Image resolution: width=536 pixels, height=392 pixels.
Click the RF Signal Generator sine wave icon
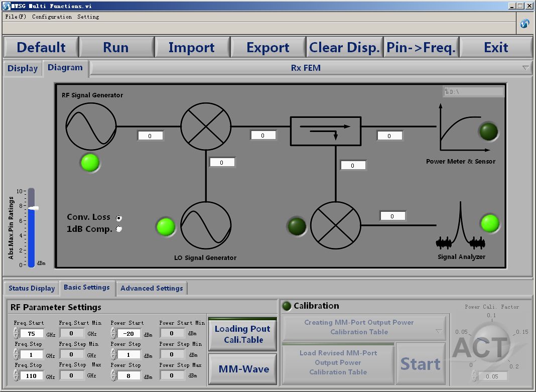[x=91, y=125]
